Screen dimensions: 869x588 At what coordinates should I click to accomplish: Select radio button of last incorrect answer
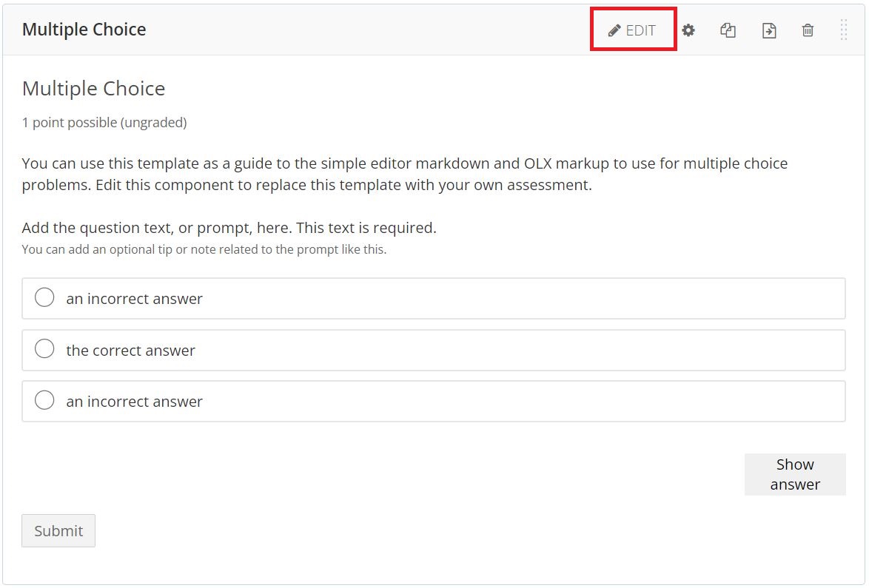tap(44, 400)
